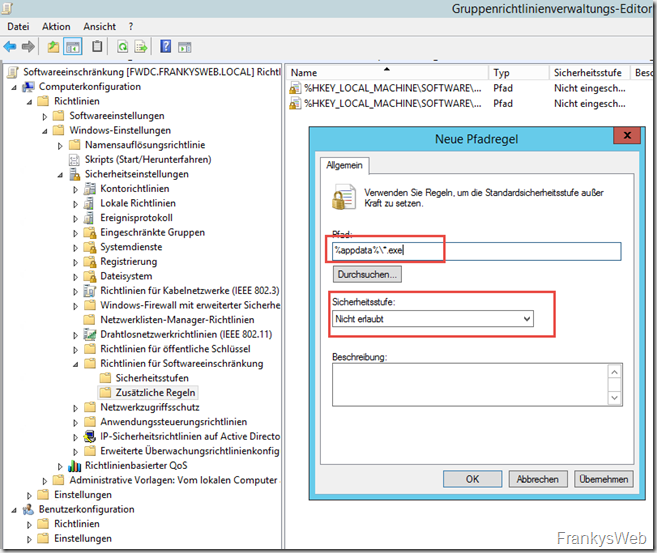The image size is (657, 553).
Task: Click the IP-Sicherheitsrichtlinien icon in tree
Action: [91, 437]
